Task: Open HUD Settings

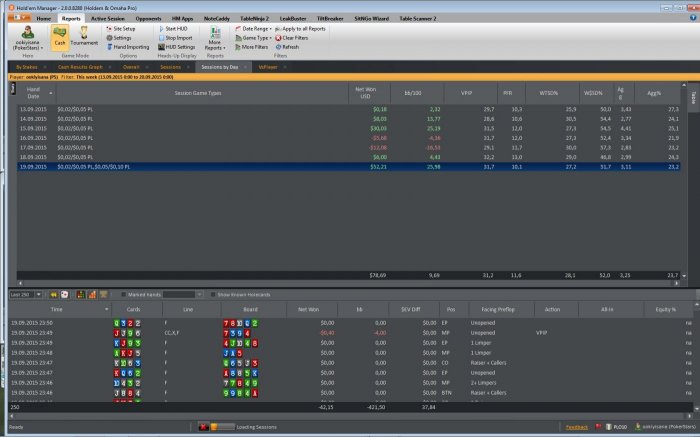Action: [x=179, y=47]
